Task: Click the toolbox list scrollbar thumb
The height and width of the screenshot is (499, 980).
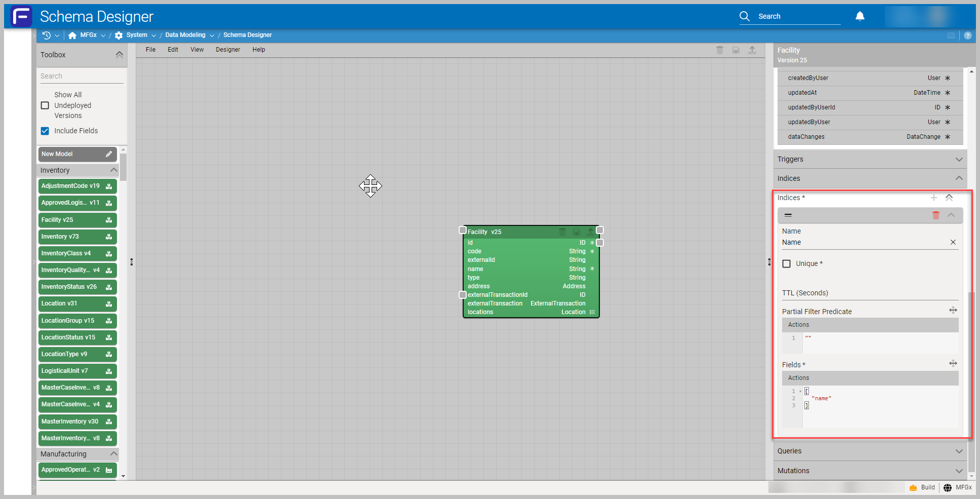Action: click(123, 167)
